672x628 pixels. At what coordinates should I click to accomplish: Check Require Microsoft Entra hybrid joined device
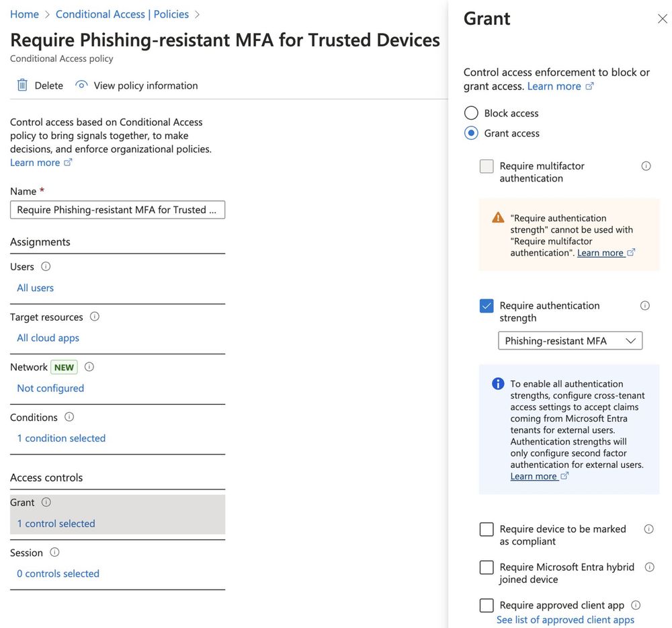pyautogui.click(x=487, y=567)
